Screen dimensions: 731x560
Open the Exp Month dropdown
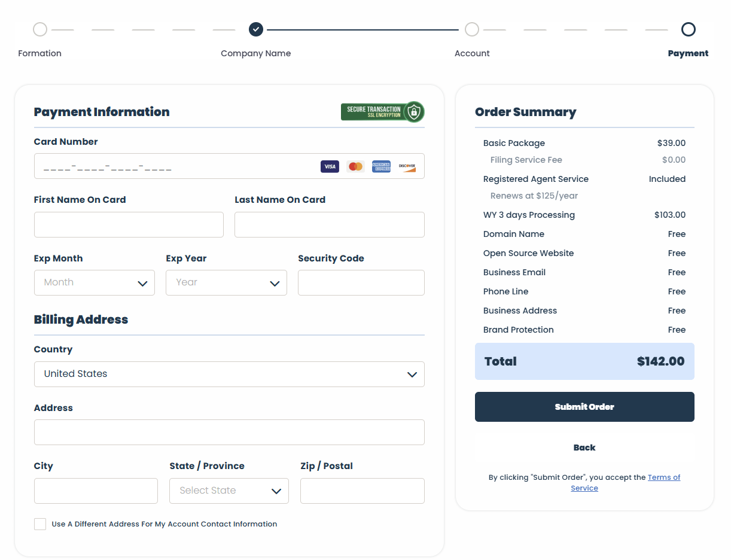pyautogui.click(x=95, y=282)
